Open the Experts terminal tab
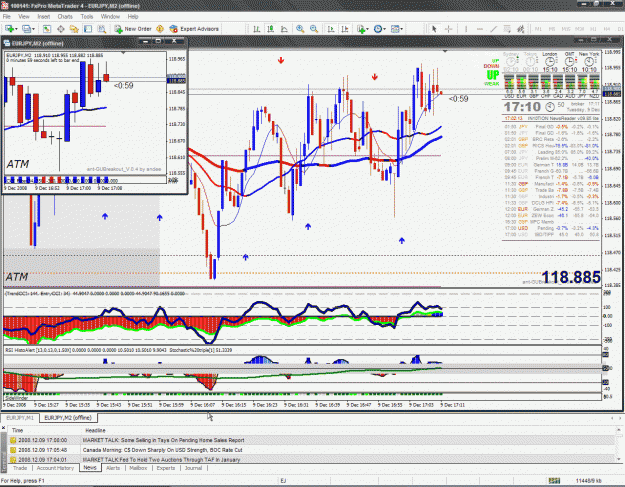The image size is (625, 487). tap(165, 468)
